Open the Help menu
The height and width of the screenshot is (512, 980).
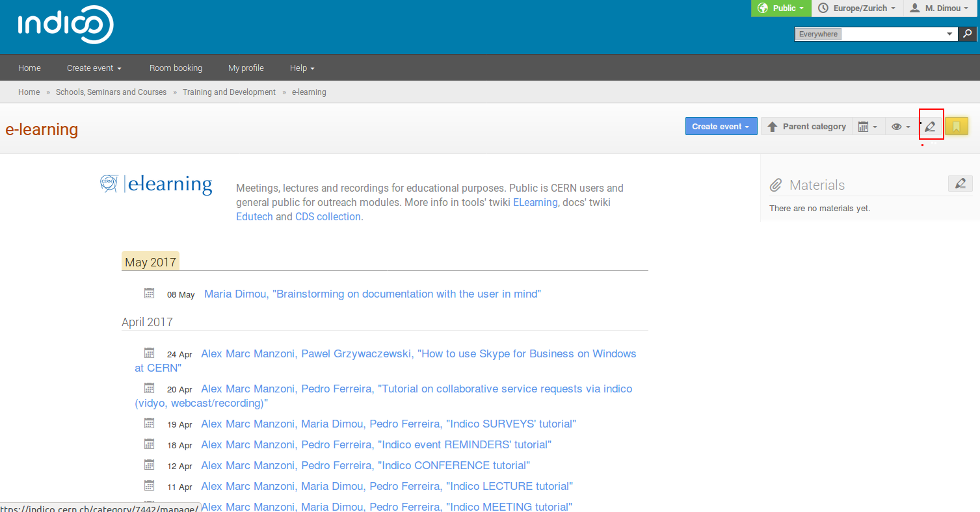(x=302, y=68)
